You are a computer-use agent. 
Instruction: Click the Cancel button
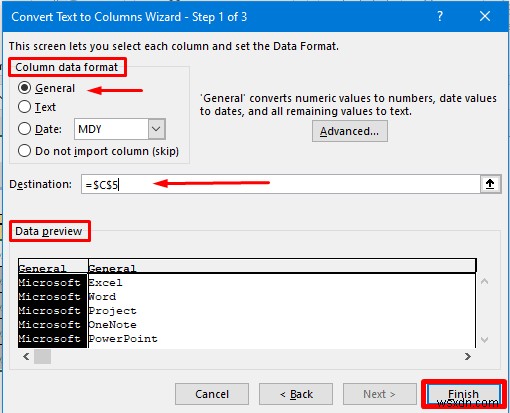pos(212,394)
